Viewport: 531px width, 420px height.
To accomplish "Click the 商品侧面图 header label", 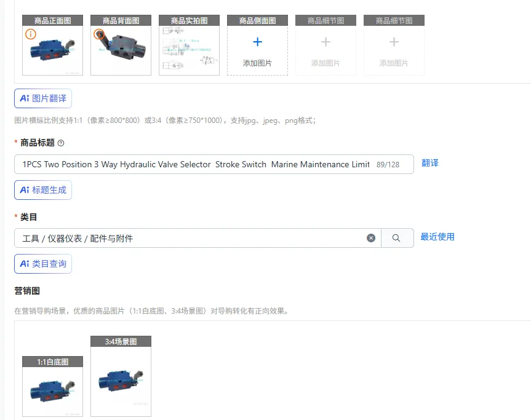I will coord(257,21).
